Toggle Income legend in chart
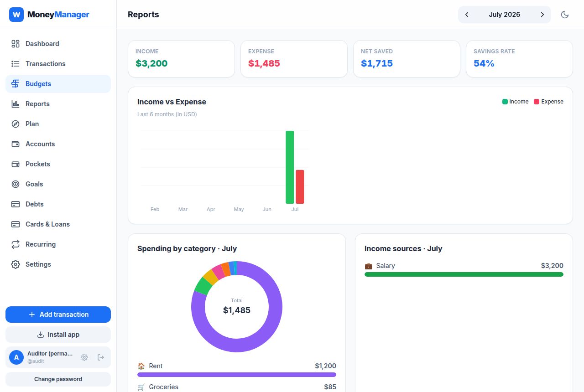The height and width of the screenshot is (392, 584). tap(516, 102)
